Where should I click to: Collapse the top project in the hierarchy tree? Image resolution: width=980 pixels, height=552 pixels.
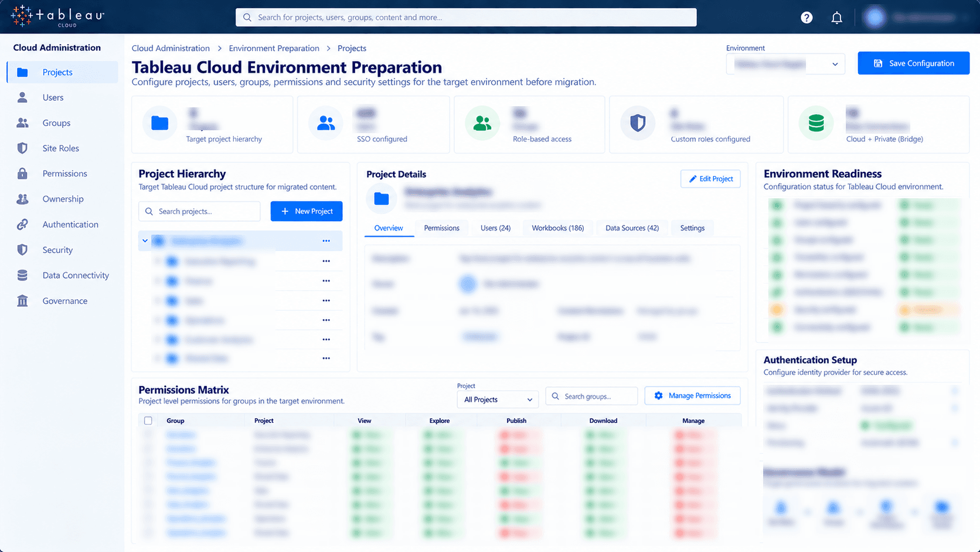145,241
